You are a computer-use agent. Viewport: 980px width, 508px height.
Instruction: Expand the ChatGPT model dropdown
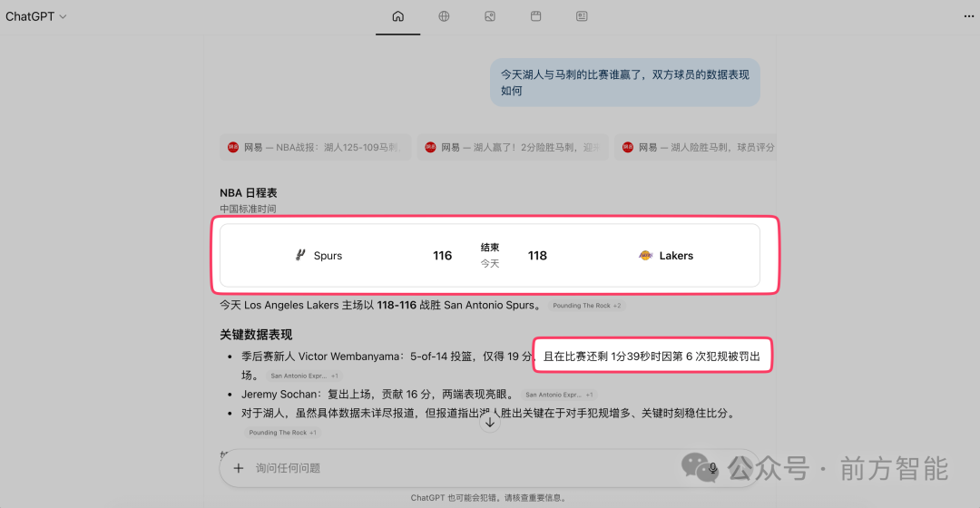(x=36, y=16)
